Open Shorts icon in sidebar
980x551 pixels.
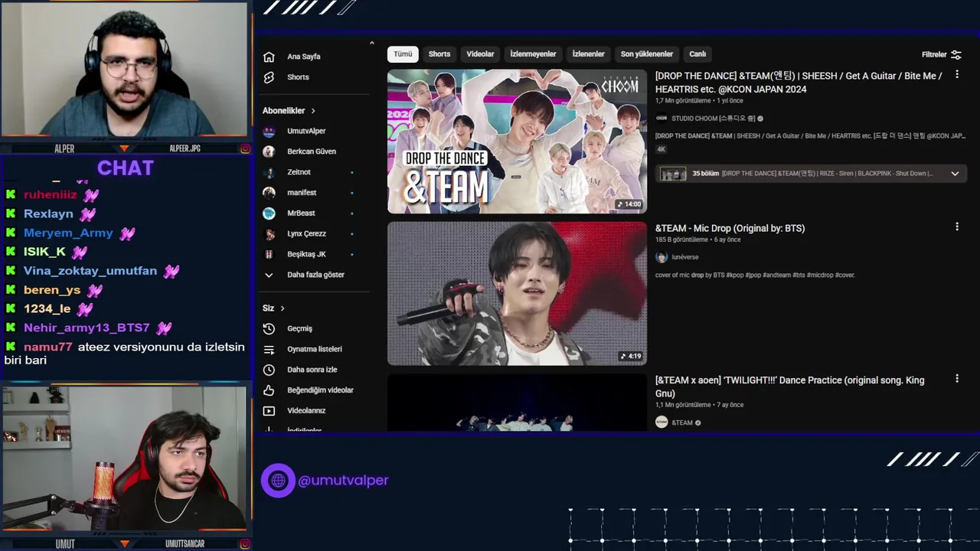[269, 77]
